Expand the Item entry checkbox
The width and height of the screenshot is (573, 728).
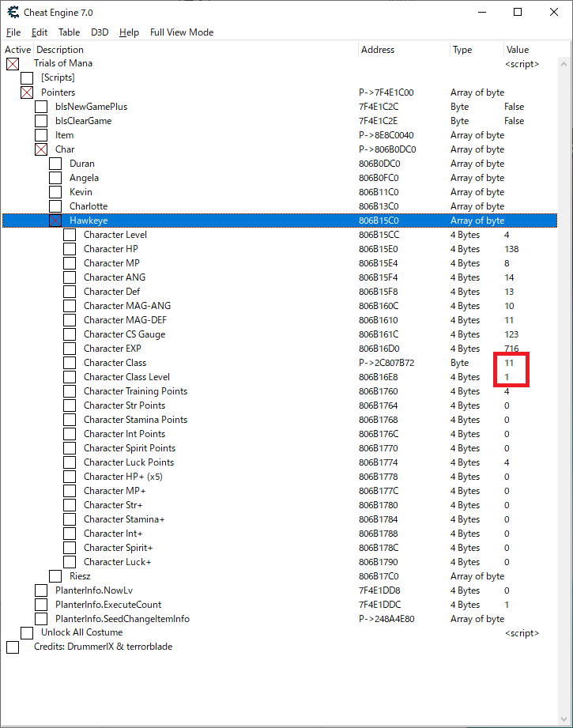click(x=41, y=135)
